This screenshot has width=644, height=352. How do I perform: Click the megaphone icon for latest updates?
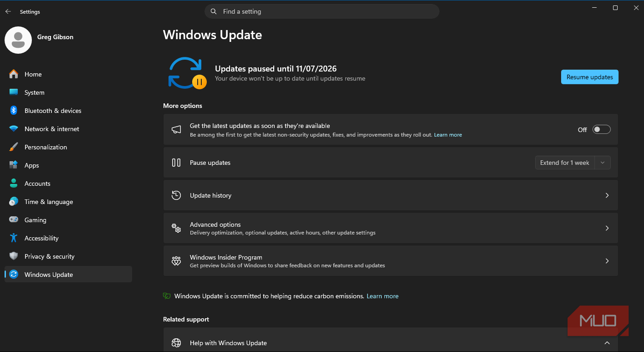(176, 130)
